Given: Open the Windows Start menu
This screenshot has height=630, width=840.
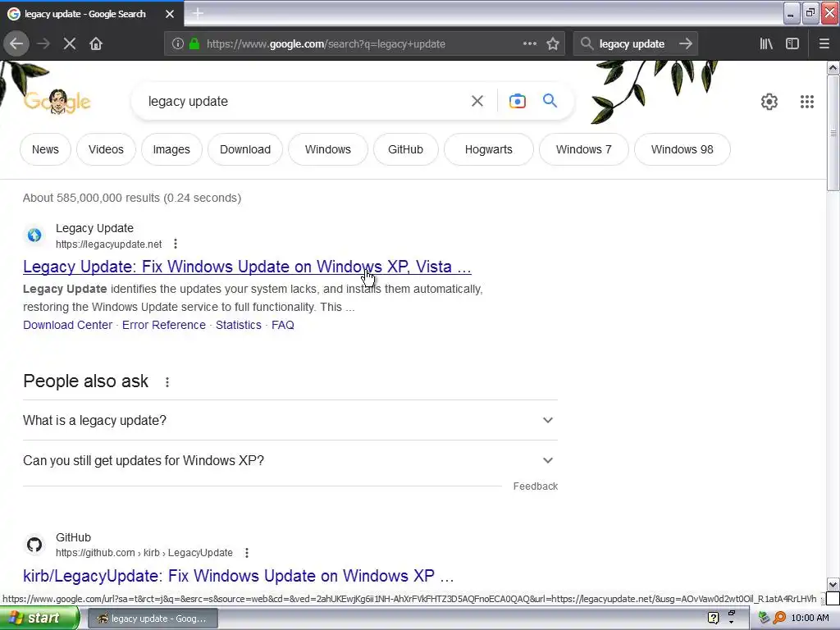Looking at the screenshot, I should (39, 619).
